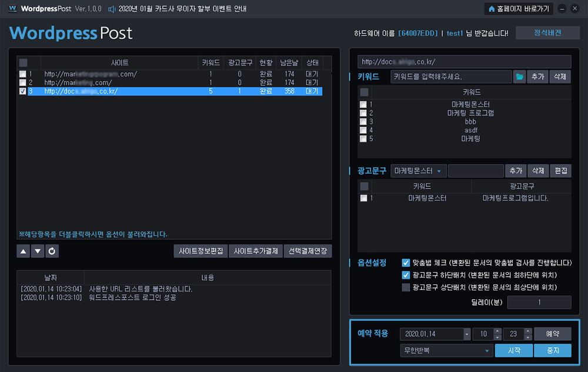Move selected site down with arrow button
The width and height of the screenshot is (588, 372).
[38, 251]
